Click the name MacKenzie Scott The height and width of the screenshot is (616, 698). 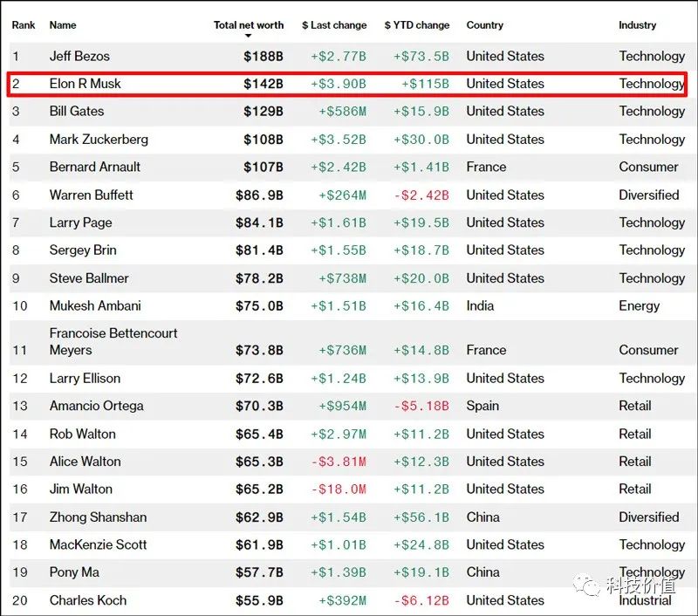click(x=98, y=544)
